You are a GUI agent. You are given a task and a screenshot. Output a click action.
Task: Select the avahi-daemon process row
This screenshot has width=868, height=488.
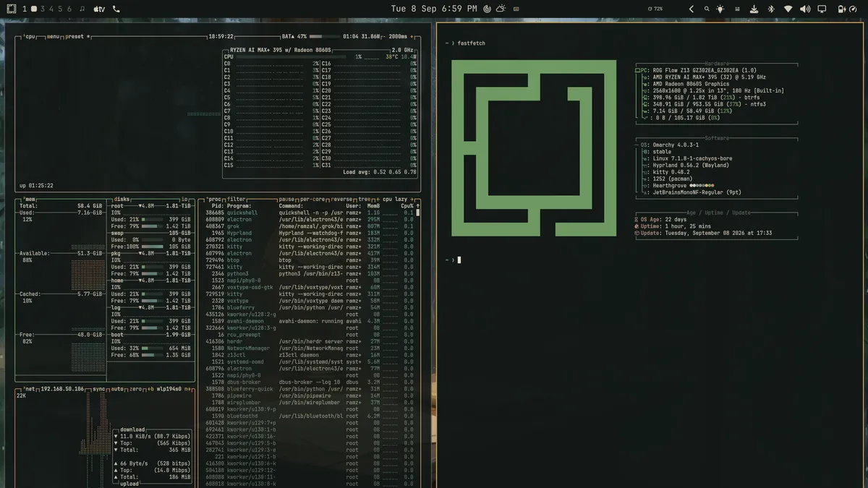coord(309,321)
